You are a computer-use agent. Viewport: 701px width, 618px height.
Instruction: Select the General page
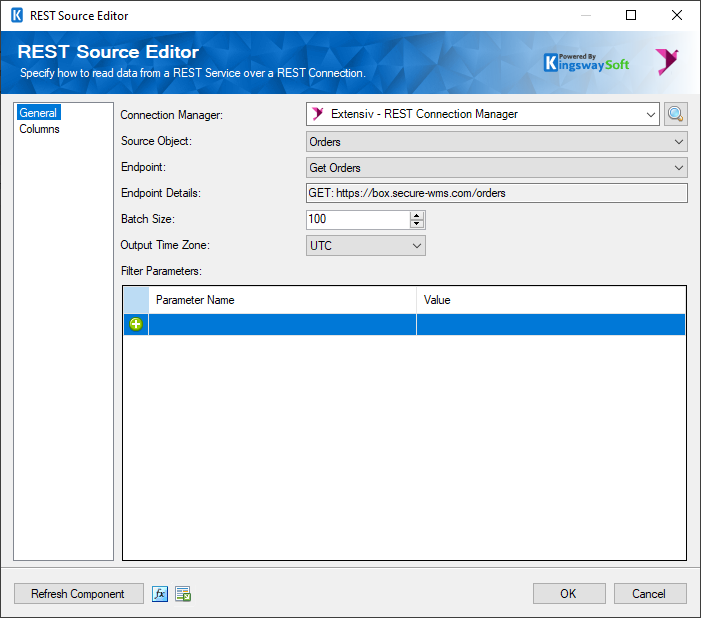point(38,113)
